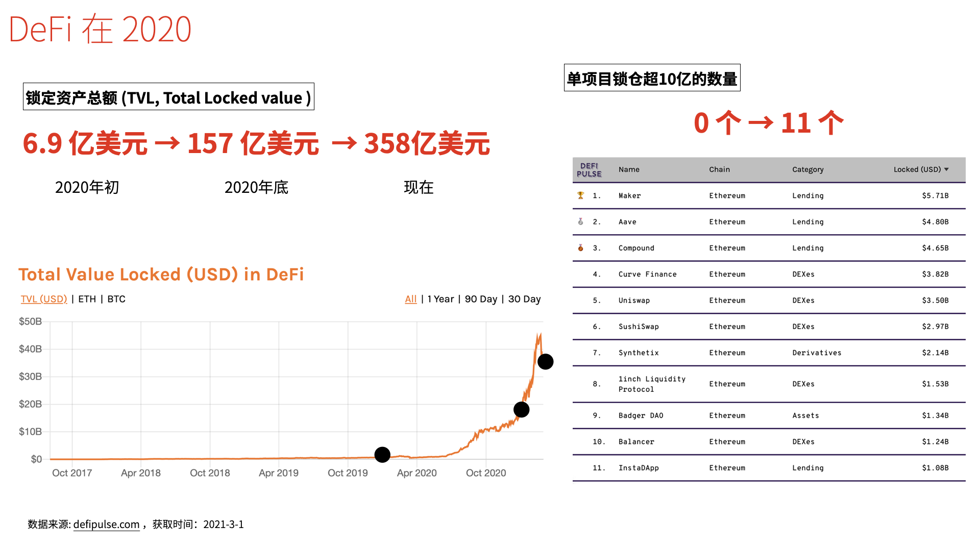This screenshot has width=980, height=551.
Task: Click the Synthetix row name
Action: [x=639, y=353]
